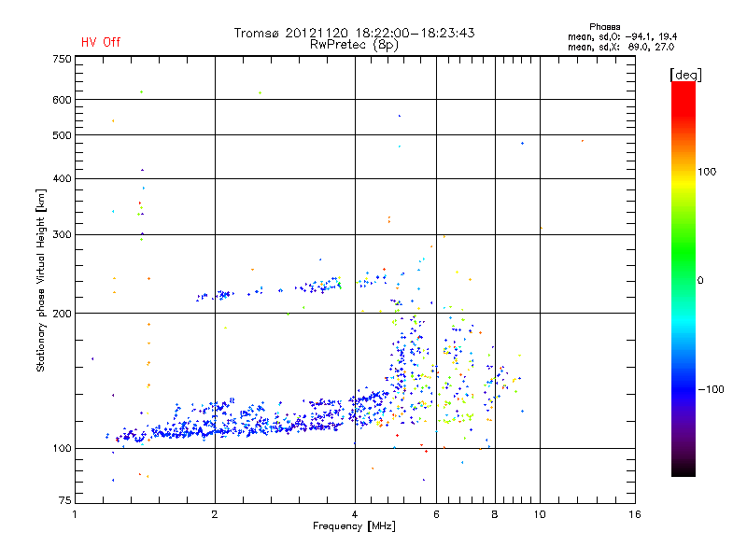Click the "[deg]" colorbar unit label
The height and width of the screenshot is (560, 747).
pos(685,75)
